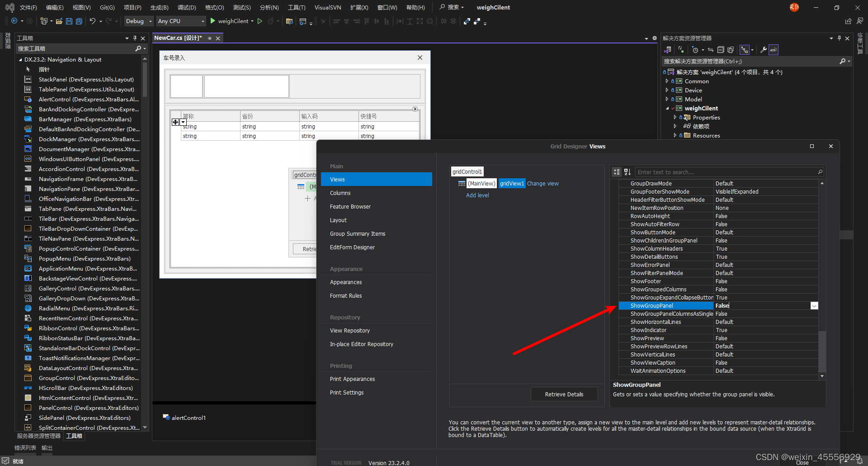Open the ShowGroupPanel value dropdown
868x466 pixels.
click(814, 305)
